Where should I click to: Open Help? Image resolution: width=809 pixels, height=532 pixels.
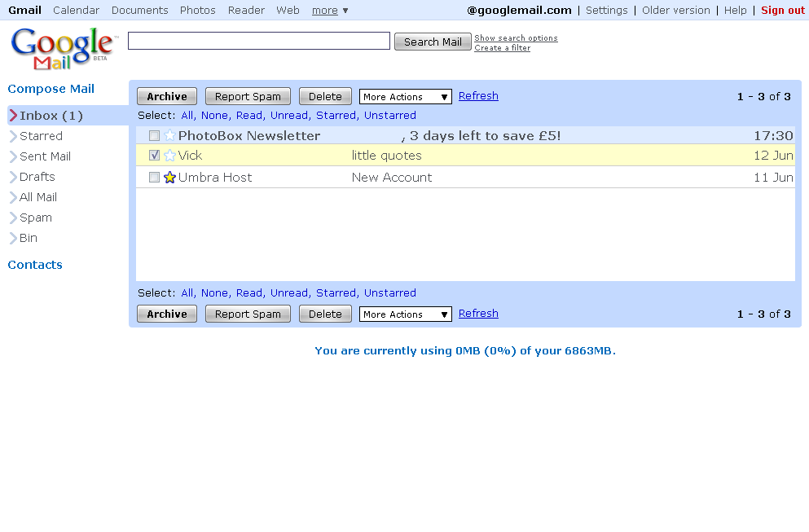tap(735, 11)
